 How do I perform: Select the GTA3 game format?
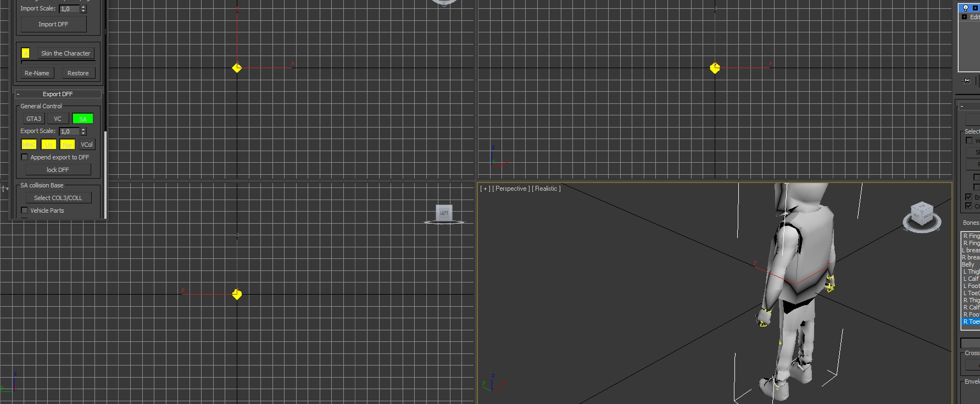(34, 119)
